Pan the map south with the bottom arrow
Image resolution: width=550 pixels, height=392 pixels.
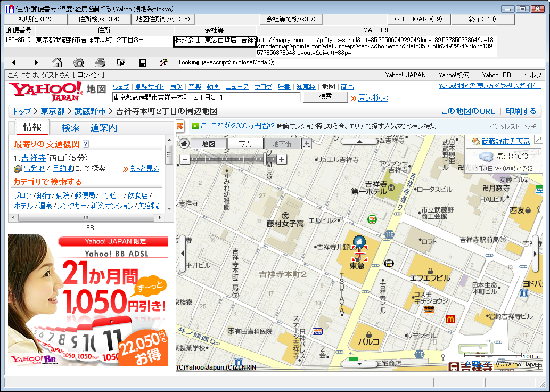(x=359, y=364)
